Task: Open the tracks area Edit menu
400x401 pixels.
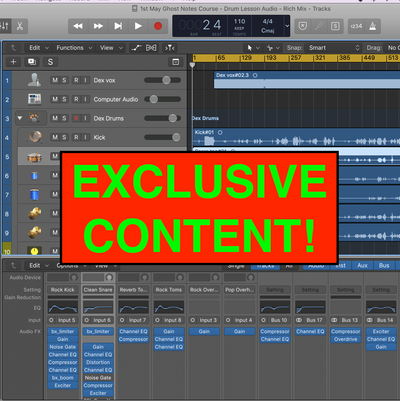Action: point(38,48)
